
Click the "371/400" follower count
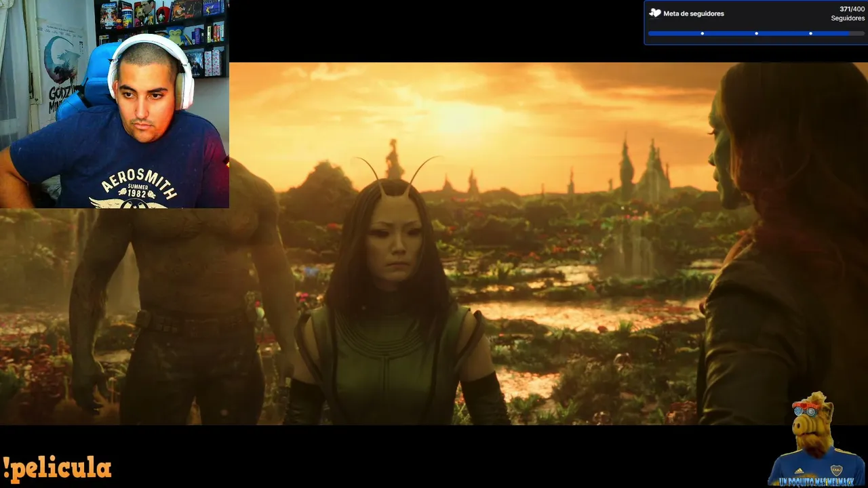(852, 9)
